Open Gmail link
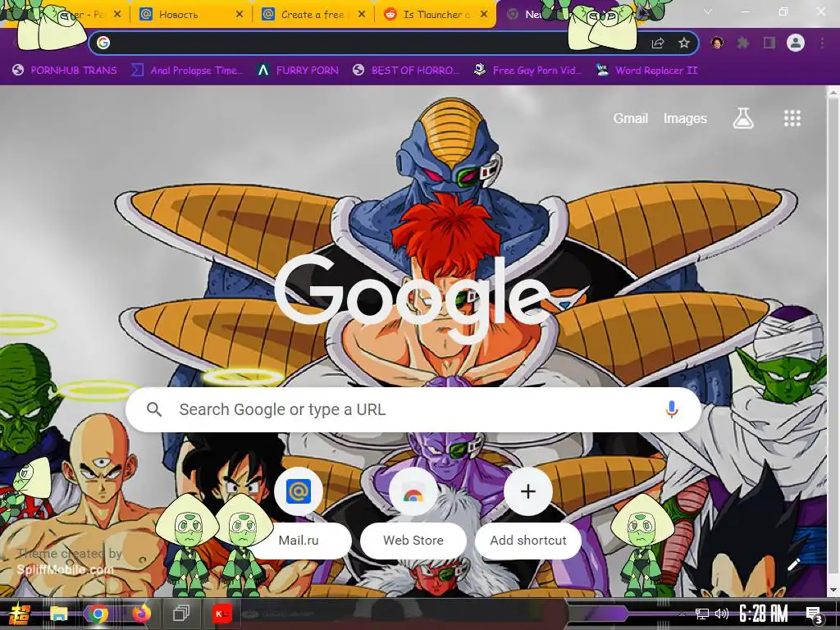840x630 pixels. click(631, 118)
